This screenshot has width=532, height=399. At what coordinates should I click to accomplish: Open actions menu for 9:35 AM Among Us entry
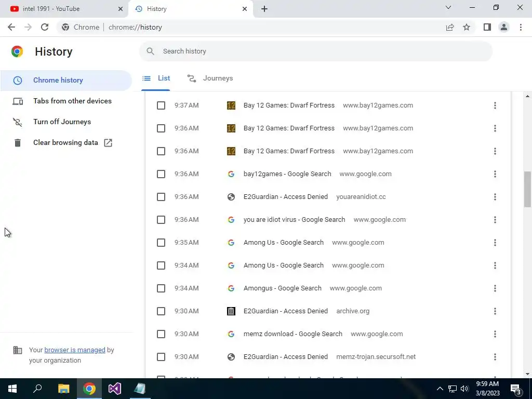coord(495,243)
